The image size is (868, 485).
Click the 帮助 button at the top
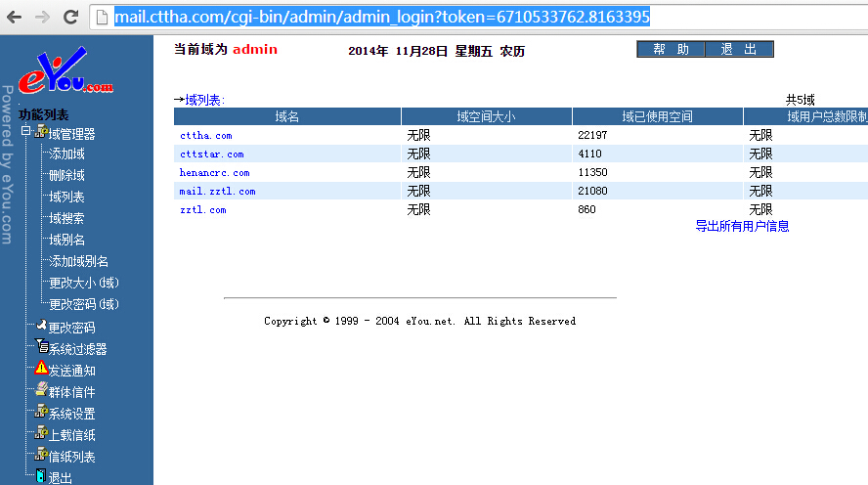coord(671,49)
